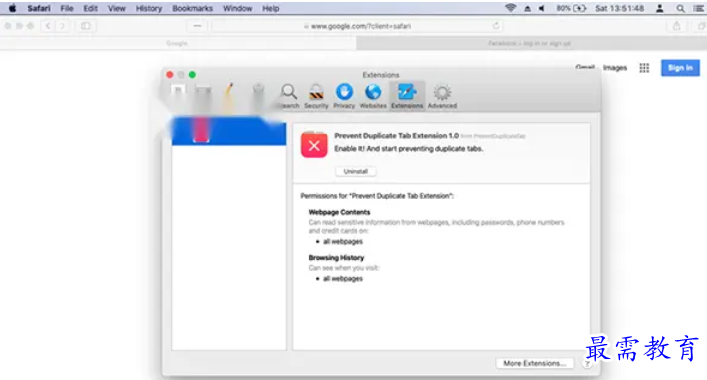Screen dimensions: 707x380
Task: Open the Help menu
Action: 271,9
